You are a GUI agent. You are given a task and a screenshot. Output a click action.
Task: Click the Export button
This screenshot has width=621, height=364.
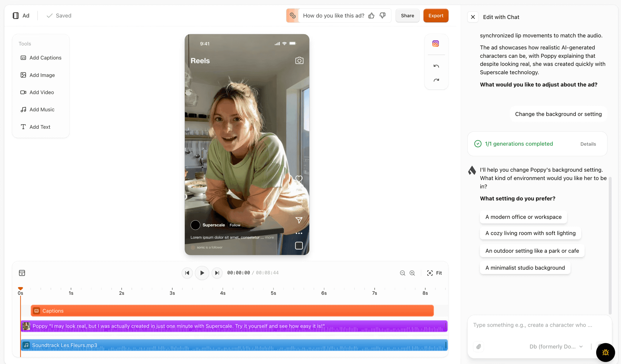pyautogui.click(x=436, y=16)
